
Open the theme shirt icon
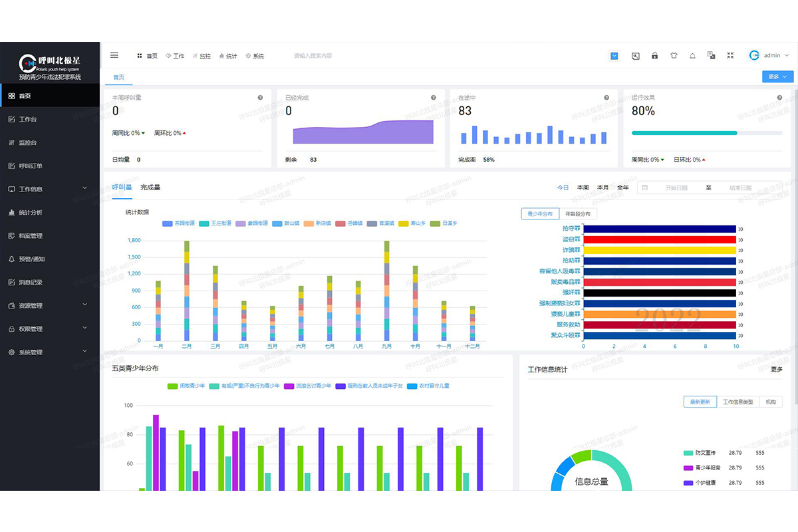click(673, 56)
